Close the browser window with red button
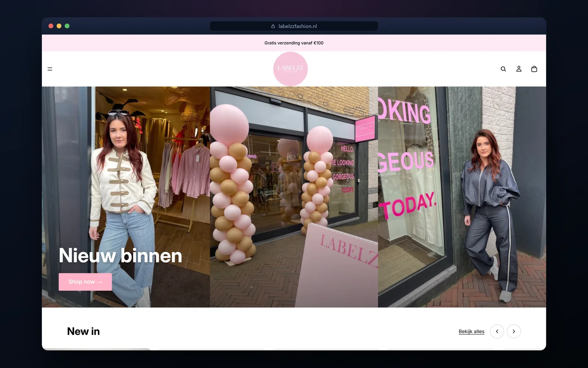This screenshot has height=368, width=588. click(x=51, y=26)
